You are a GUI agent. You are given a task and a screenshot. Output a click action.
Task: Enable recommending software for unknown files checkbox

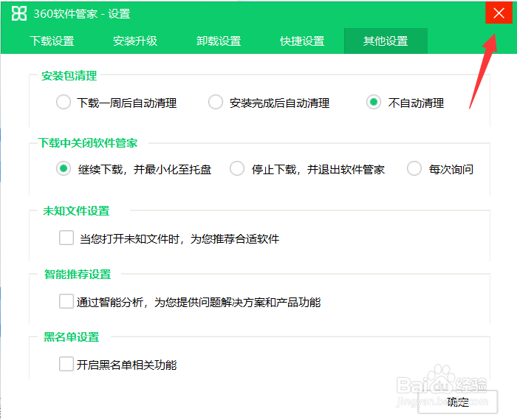pos(66,238)
